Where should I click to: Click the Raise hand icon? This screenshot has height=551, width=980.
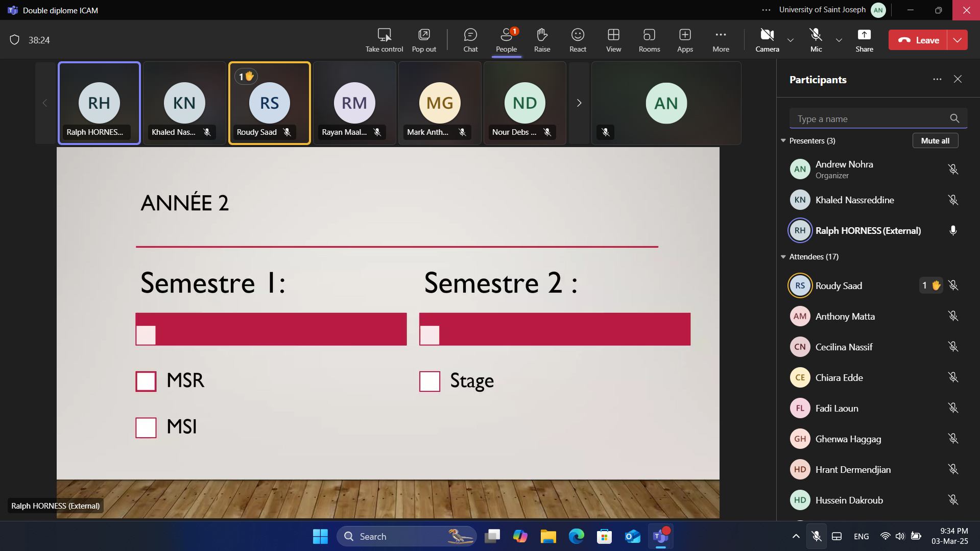pos(542,40)
